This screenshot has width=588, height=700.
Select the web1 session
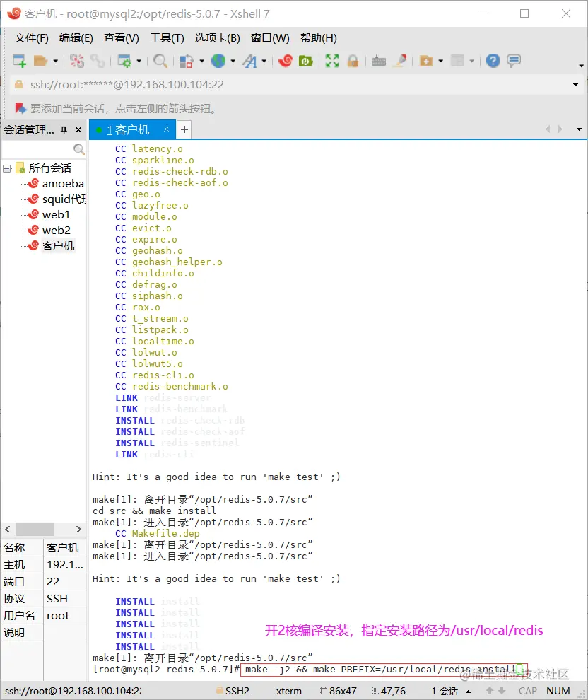(56, 215)
